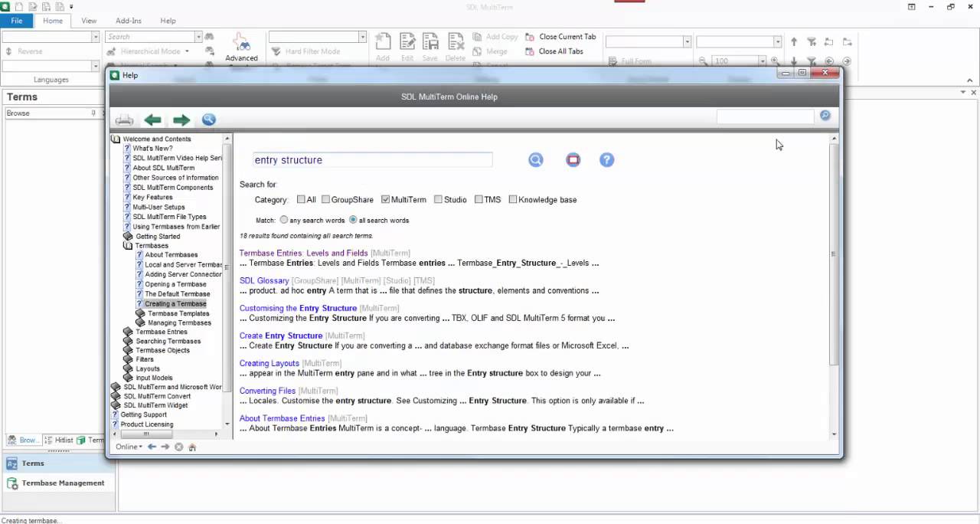Check the Knowledge base category checkbox
This screenshot has height=524, width=980.
513,199
